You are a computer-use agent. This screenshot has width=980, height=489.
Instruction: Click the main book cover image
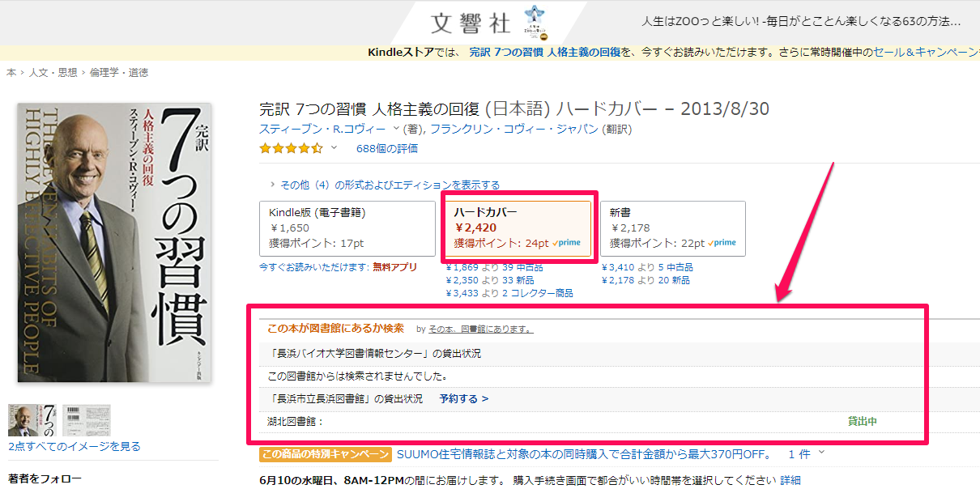pos(114,242)
